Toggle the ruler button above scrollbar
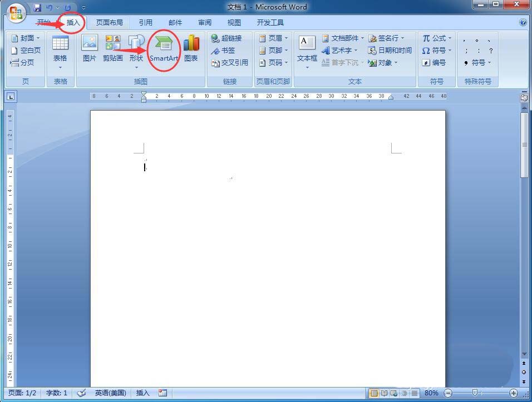 [524, 98]
